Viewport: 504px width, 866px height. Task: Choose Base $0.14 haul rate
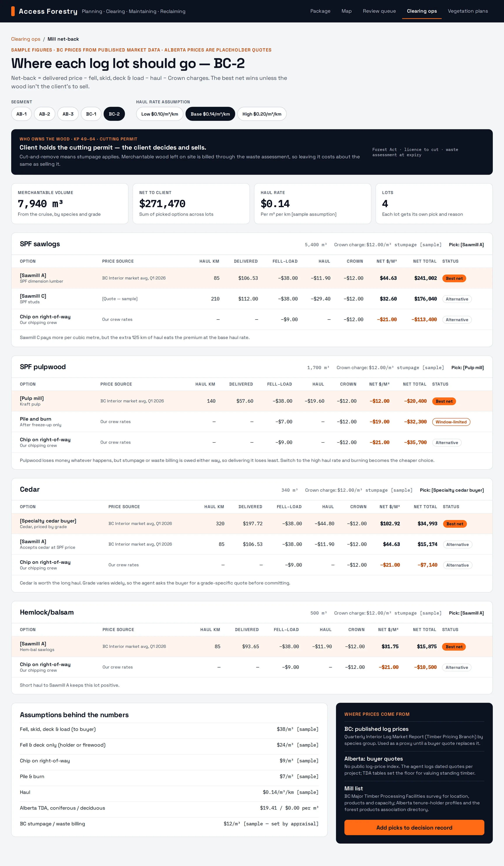tap(210, 114)
